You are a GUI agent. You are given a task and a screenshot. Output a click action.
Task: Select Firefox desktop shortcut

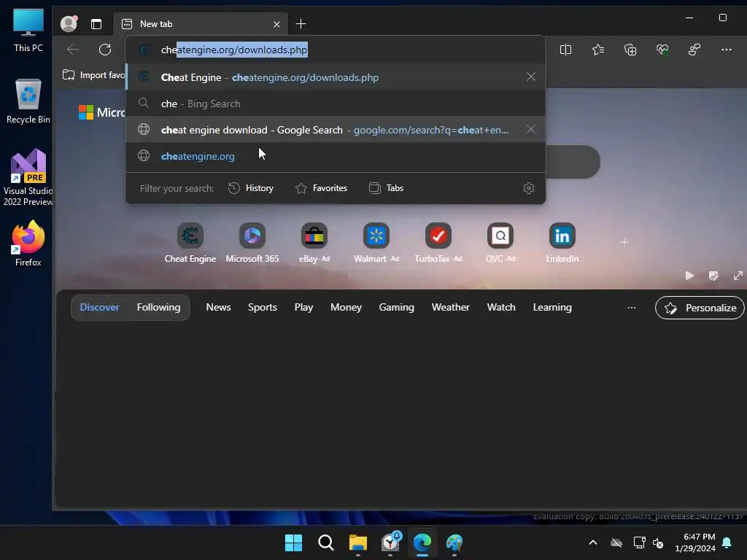[28, 244]
